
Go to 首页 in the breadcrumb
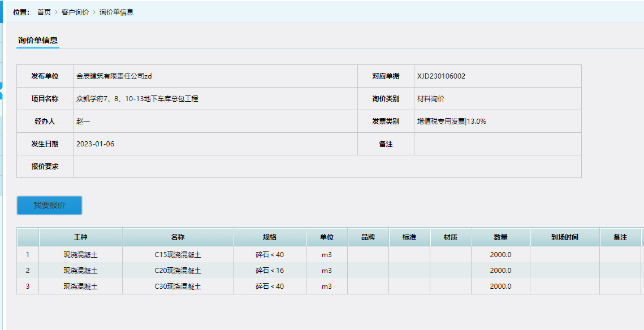point(44,12)
